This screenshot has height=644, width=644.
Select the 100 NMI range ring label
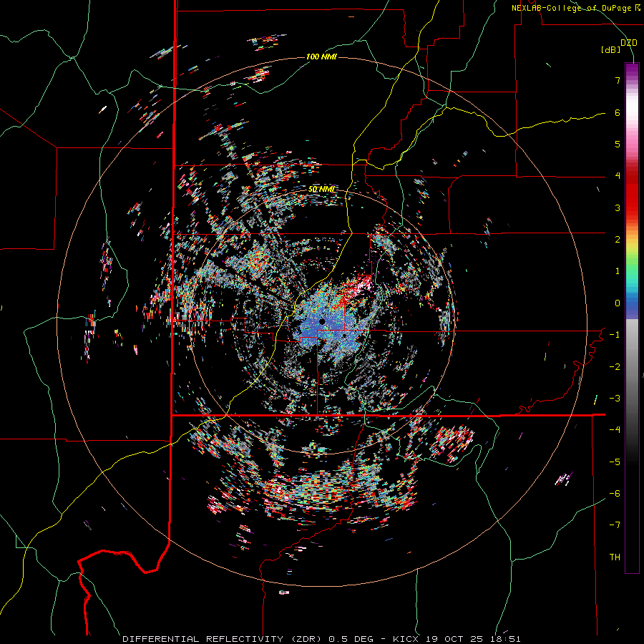pyautogui.click(x=321, y=57)
